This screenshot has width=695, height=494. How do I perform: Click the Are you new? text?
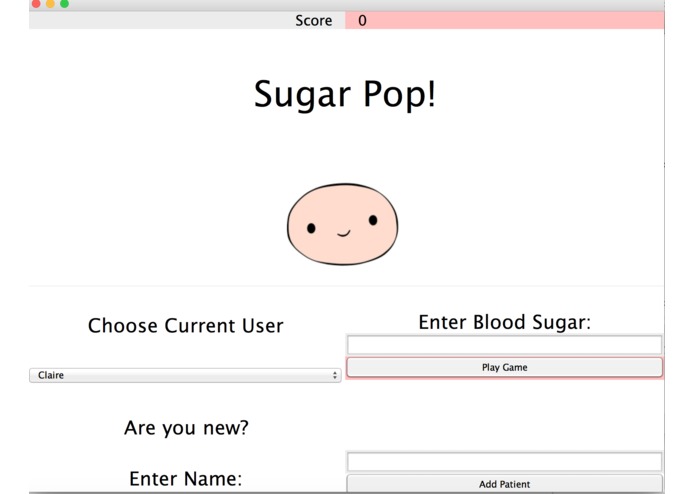[x=186, y=428]
